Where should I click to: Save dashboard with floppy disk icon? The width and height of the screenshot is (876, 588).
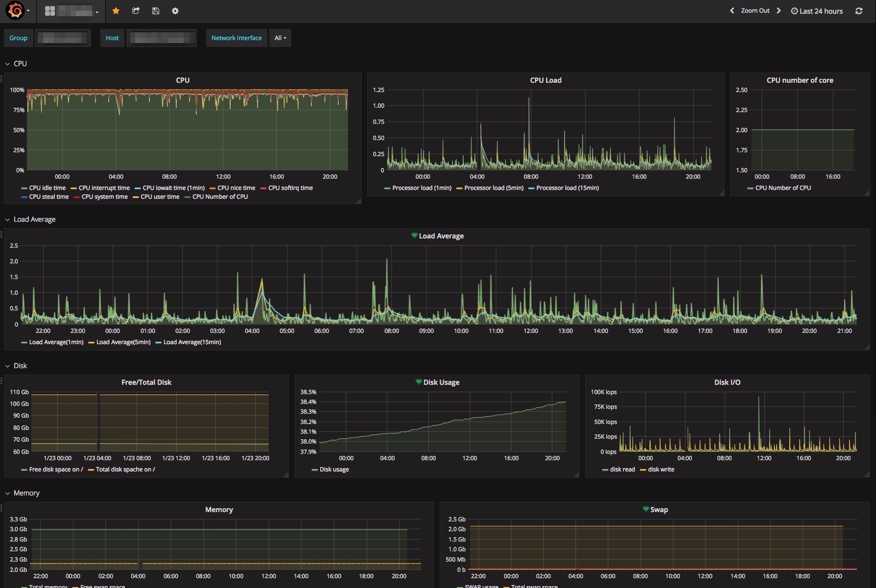(156, 11)
